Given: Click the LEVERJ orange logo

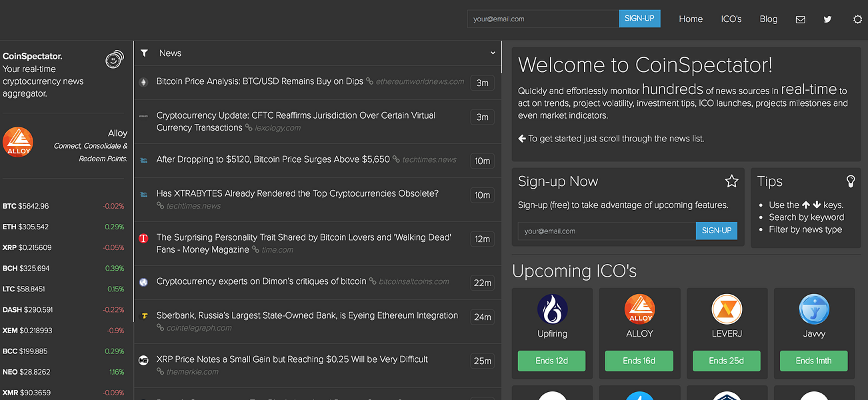Looking at the screenshot, I should (727, 309).
